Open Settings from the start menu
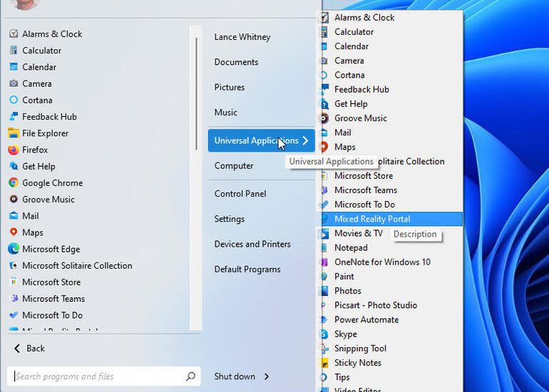 [x=230, y=219]
